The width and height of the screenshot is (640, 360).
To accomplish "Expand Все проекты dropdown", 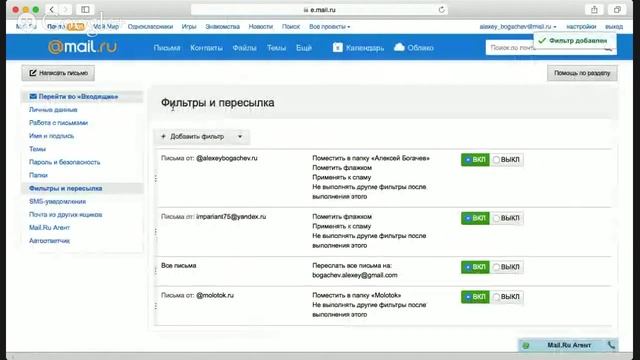I will coord(329,27).
